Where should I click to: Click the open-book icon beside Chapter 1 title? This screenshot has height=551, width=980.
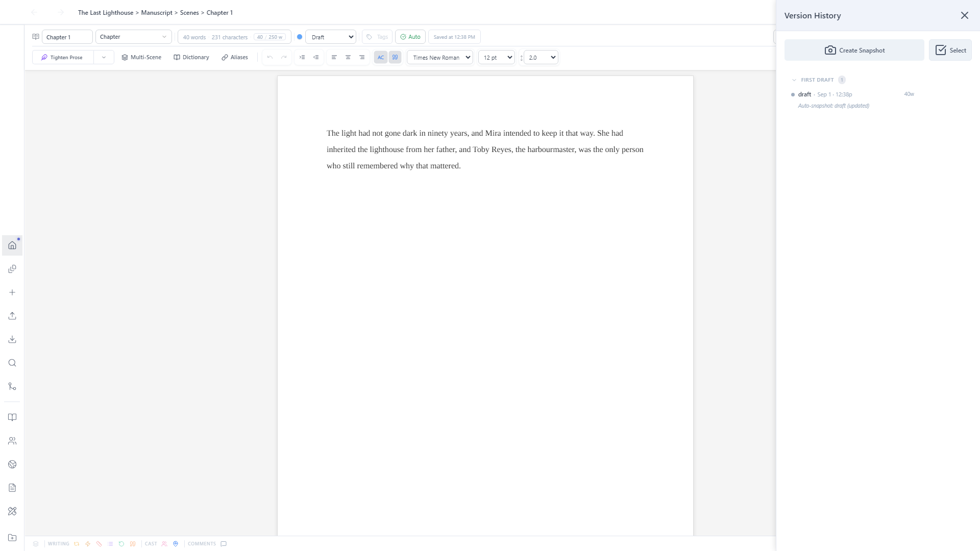pos(36,37)
